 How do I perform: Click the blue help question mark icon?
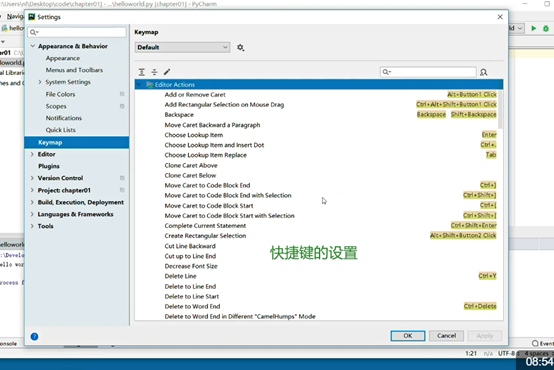(34, 336)
